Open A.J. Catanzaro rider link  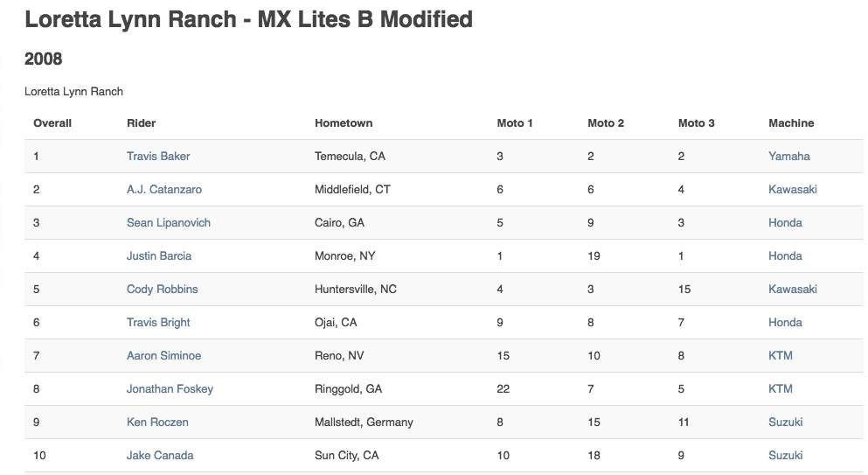click(x=163, y=190)
